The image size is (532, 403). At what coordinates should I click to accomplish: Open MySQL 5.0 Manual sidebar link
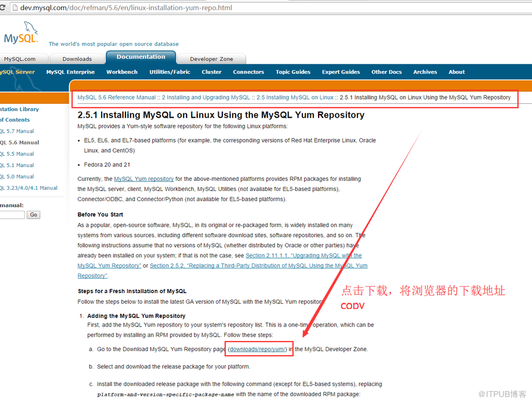[17, 177]
